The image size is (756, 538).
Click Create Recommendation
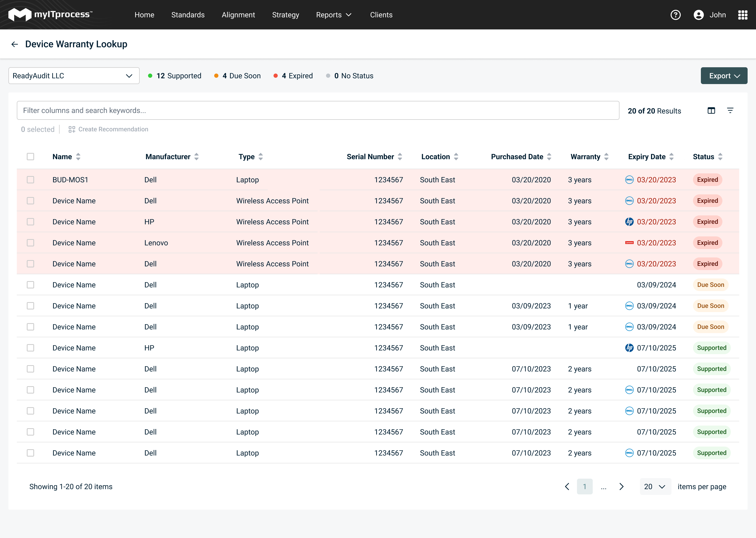coord(108,130)
